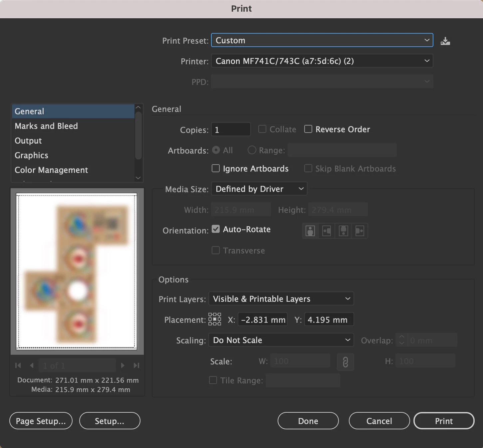Click the Scale H field
This screenshot has height=448, width=483.
pos(425,361)
